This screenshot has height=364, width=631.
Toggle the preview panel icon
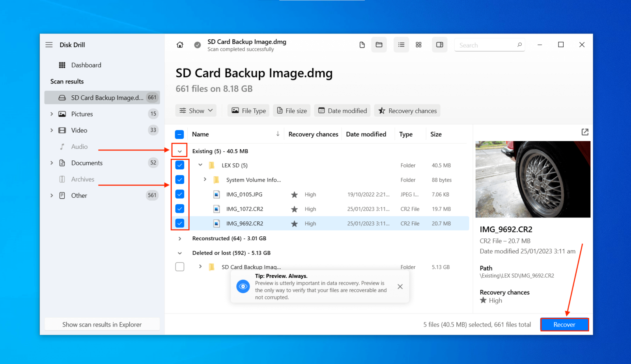[x=439, y=45]
